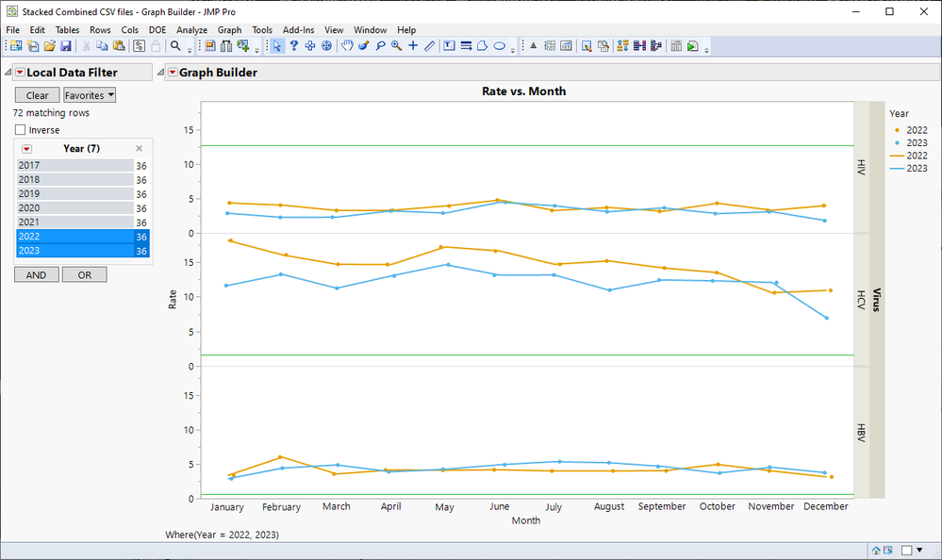Select the hand grabber tool
Viewport: 942px width, 560px height.
[347, 45]
